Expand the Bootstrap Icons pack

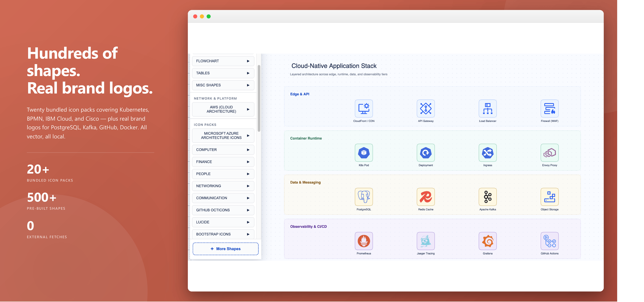(223, 234)
